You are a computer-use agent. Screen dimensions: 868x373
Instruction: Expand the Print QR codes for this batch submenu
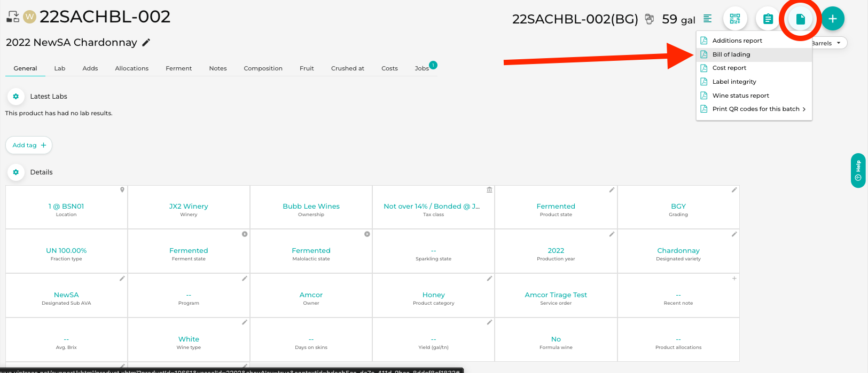pos(754,109)
